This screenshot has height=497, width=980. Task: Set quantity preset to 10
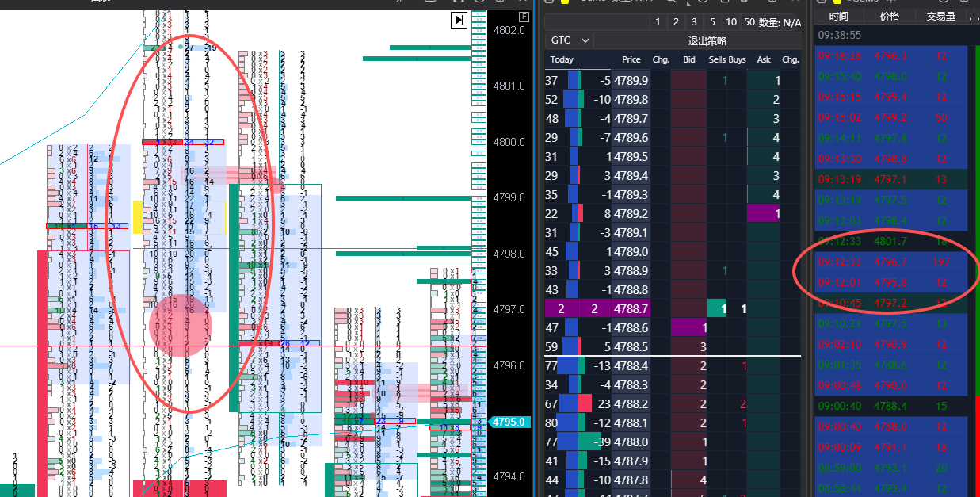(x=730, y=22)
